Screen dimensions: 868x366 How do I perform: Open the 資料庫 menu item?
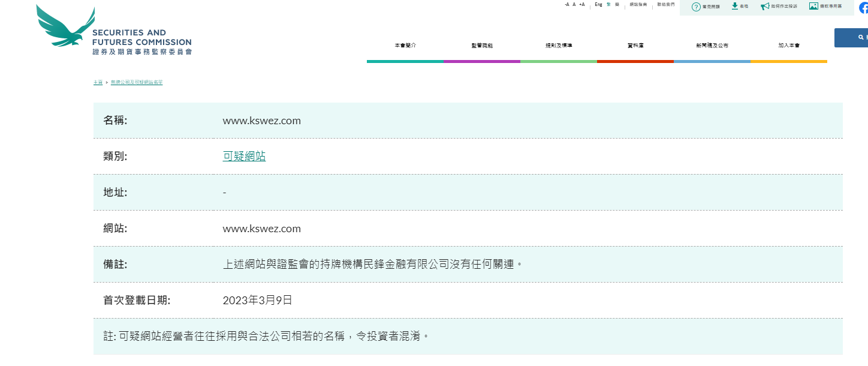click(x=635, y=46)
